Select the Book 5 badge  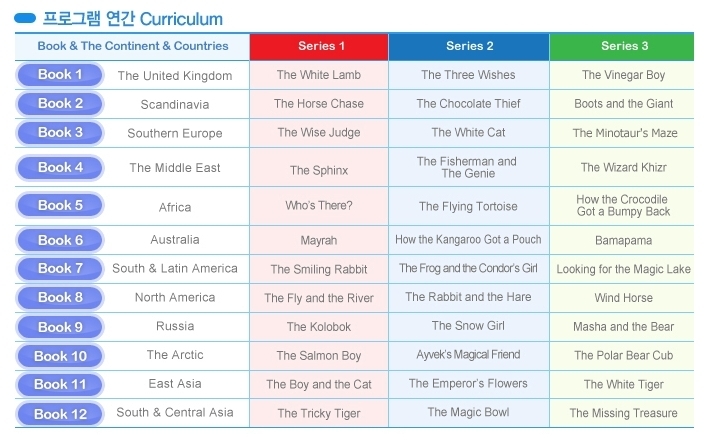[60, 206]
